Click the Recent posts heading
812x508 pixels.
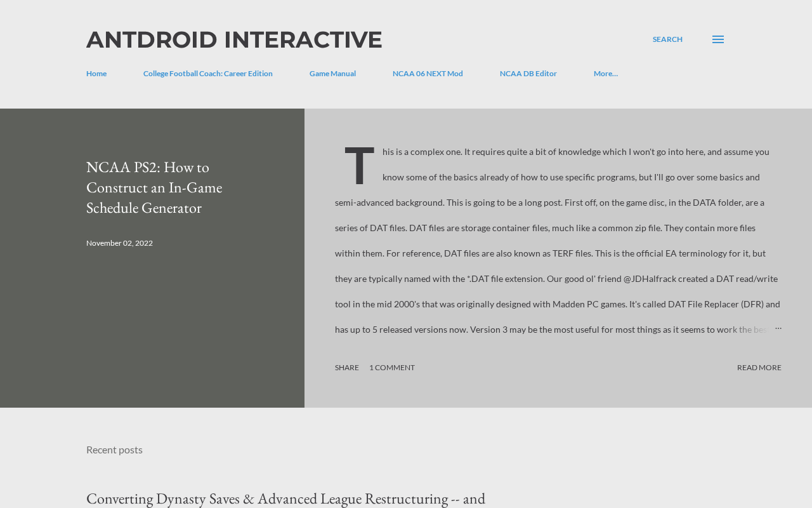click(114, 450)
